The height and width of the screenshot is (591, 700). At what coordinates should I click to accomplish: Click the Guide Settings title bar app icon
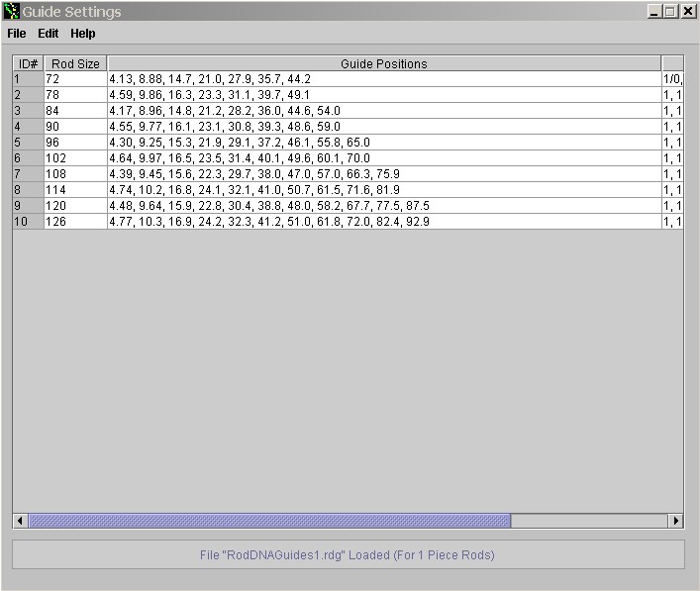point(12,12)
